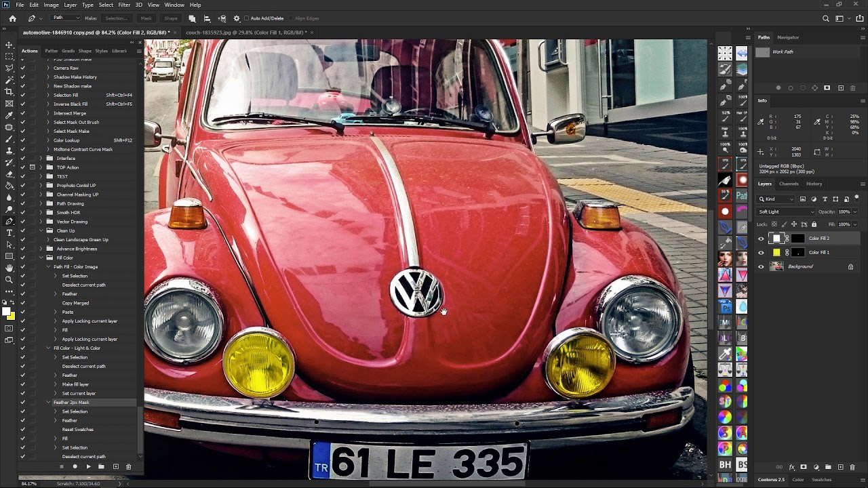Image resolution: width=868 pixels, height=488 pixels.
Task: Collapse the Clean Up action set
Action: (41, 230)
